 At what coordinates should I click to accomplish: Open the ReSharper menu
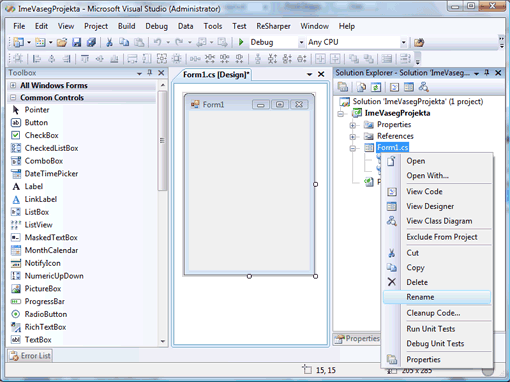pyautogui.click(x=273, y=26)
